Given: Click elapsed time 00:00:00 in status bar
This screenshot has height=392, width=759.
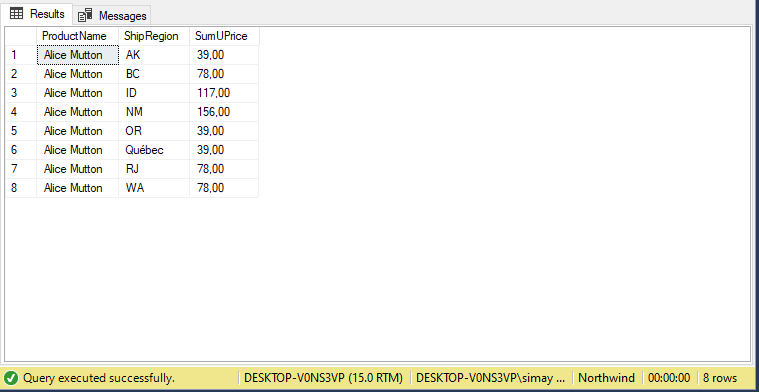Looking at the screenshot, I should click(669, 378).
